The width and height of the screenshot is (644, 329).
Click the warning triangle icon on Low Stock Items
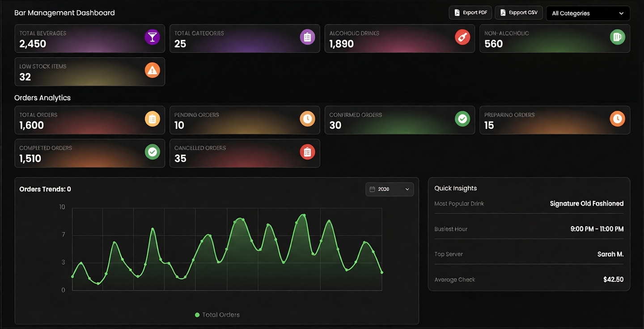click(x=152, y=70)
